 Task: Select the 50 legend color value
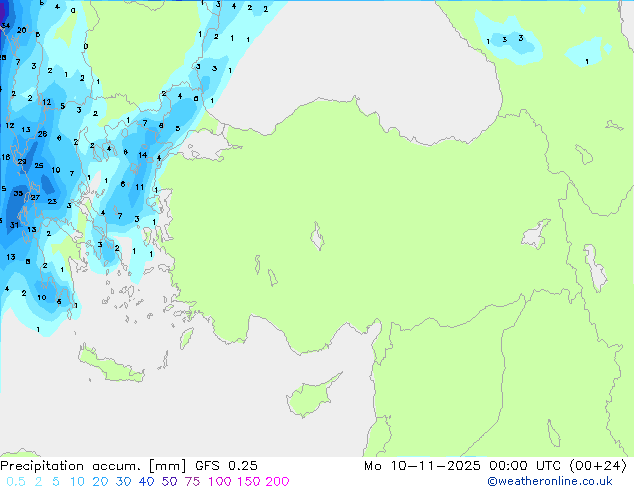[x=169, y=482]
